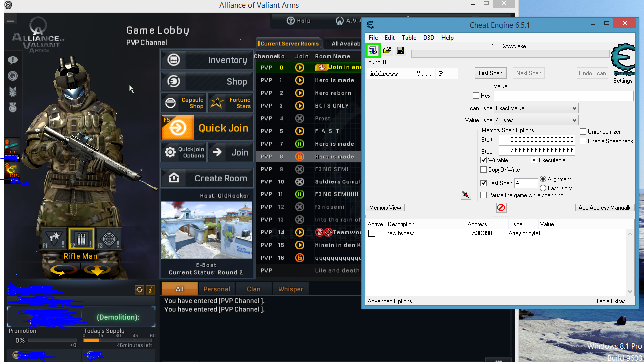Toggle the Hex checkbox
The height and width of the screenshot is (362, 644).
476,96
